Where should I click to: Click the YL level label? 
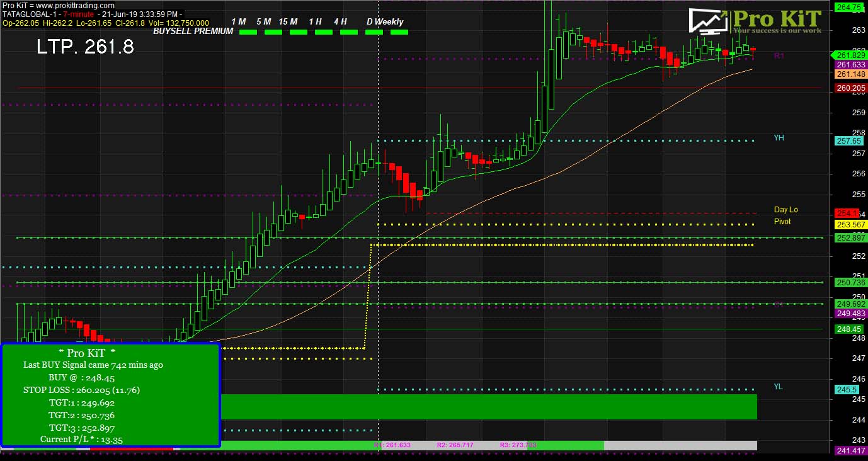779,387
